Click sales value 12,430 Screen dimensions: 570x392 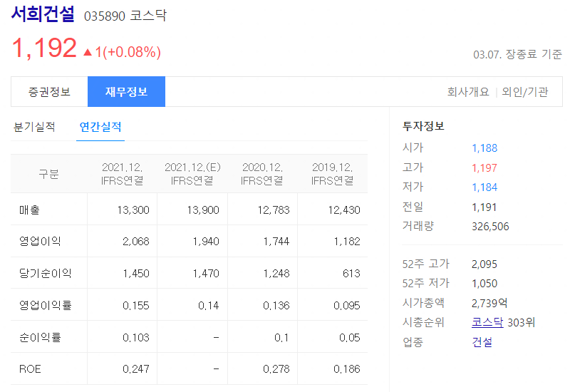(344, 210)
